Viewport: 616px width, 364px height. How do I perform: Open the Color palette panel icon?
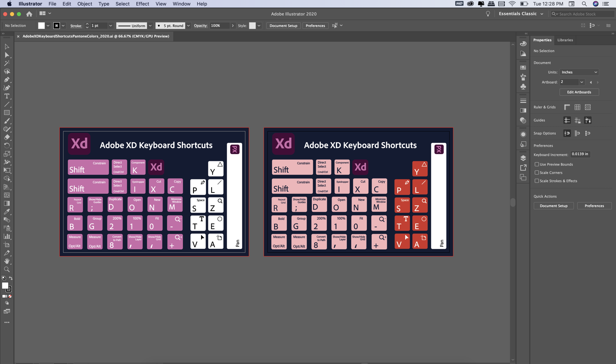point(523,44)
